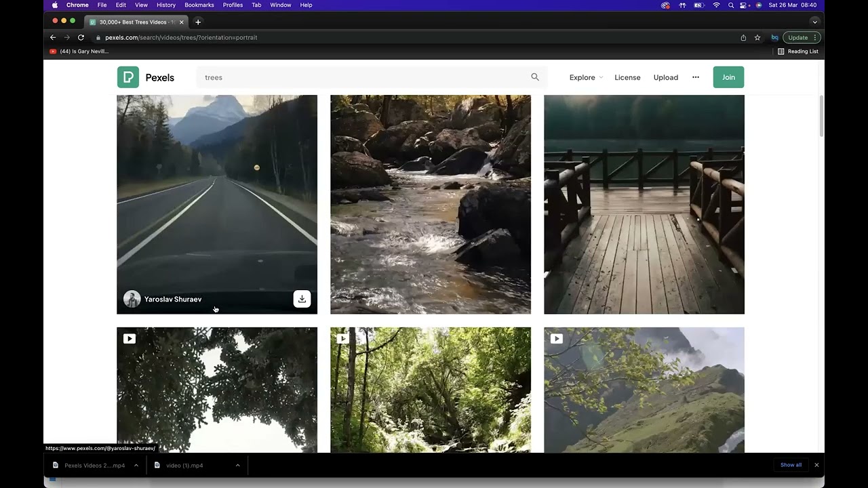Viewport: 868px width, 488px height.
Task: Open the YouTube bookmark Is Gary Nevill
Action: click(x=79, y=52)
